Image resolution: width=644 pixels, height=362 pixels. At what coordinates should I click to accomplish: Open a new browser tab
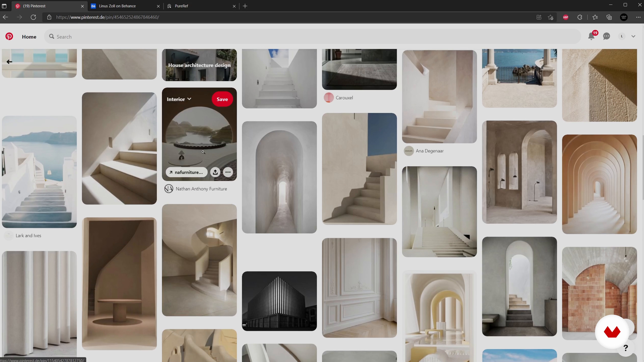tap(245, 6)
